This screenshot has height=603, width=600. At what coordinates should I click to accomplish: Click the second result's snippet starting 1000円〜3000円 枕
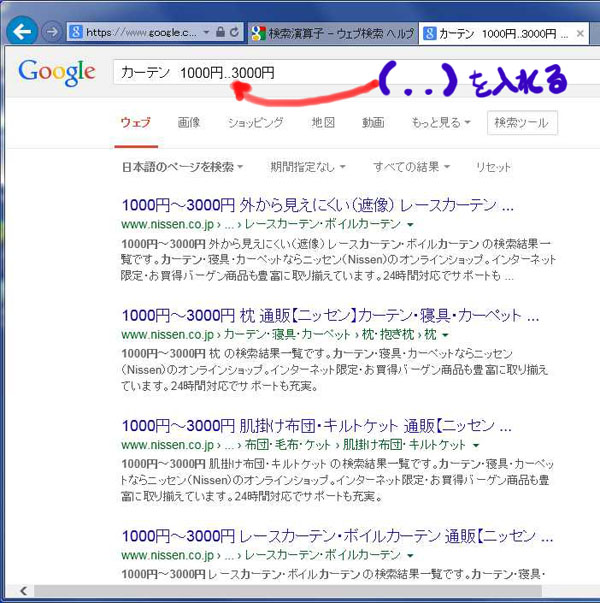pos(335,370)
